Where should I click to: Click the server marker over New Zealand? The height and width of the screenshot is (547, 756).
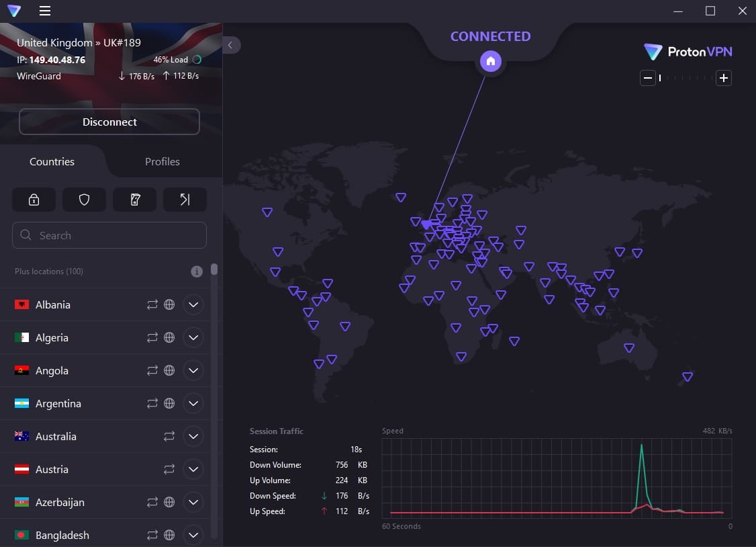688,377
